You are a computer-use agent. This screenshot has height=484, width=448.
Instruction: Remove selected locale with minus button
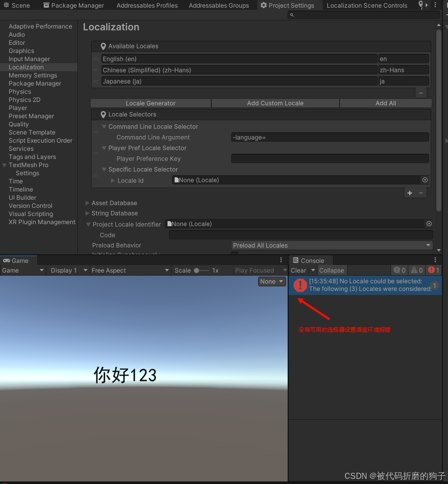pos(421,93)
